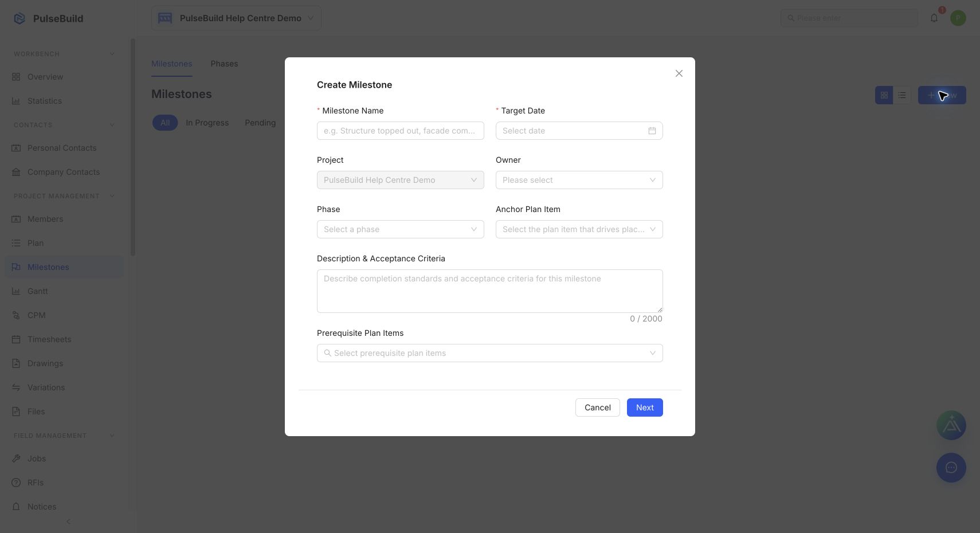Click the Next button
The height and width of the screenshot is (533, 980).
(x=645, y=407)
